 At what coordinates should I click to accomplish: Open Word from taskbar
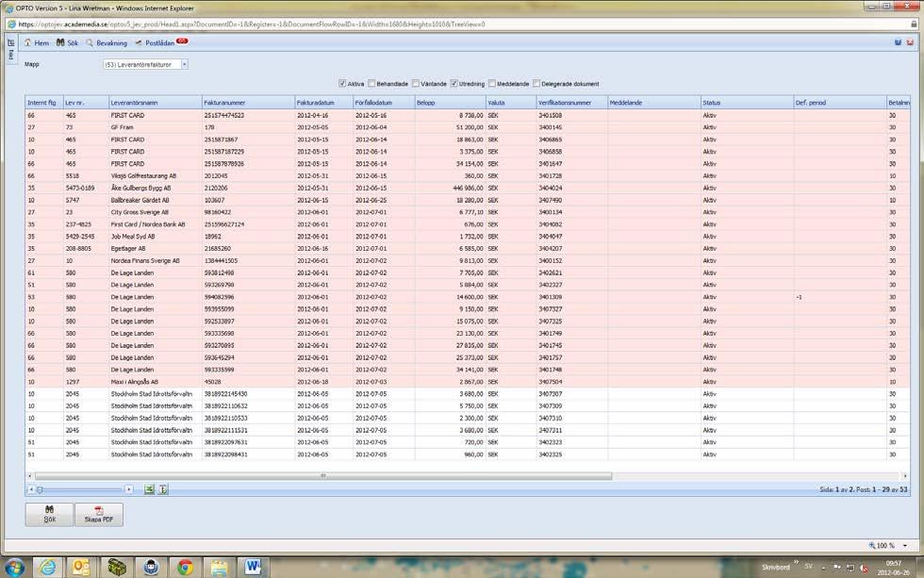pyautogui.click(x=253, y=568)
